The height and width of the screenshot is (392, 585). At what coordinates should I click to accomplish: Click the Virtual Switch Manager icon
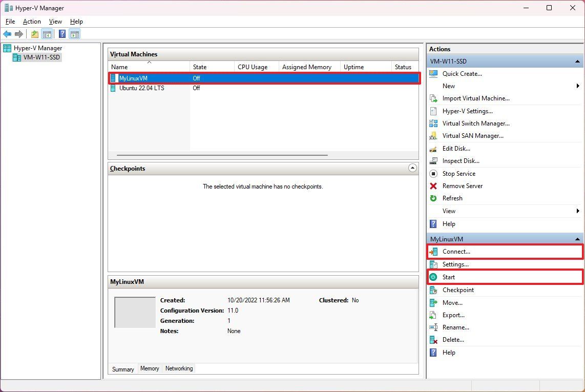tap(433, 123)
